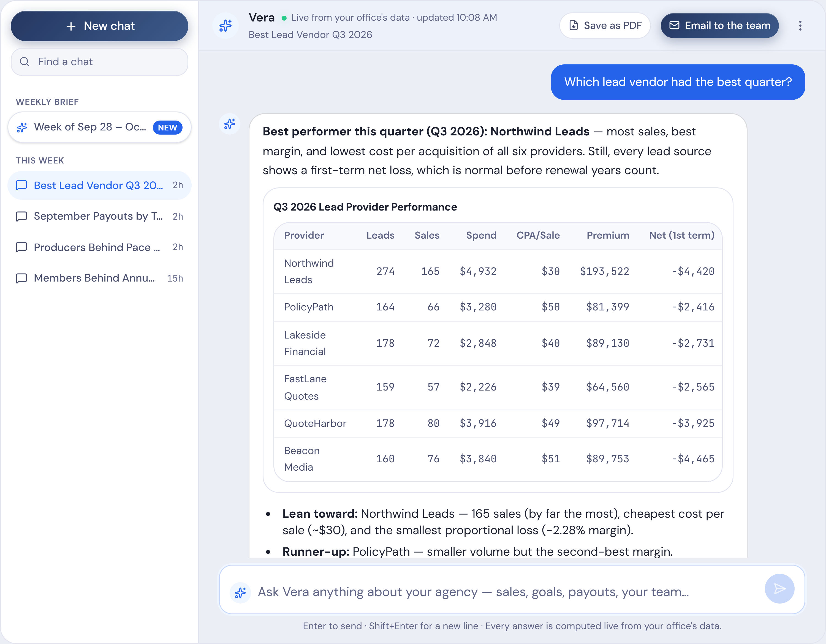Click FastLane Quotes provider cell

tap(305, 388)
